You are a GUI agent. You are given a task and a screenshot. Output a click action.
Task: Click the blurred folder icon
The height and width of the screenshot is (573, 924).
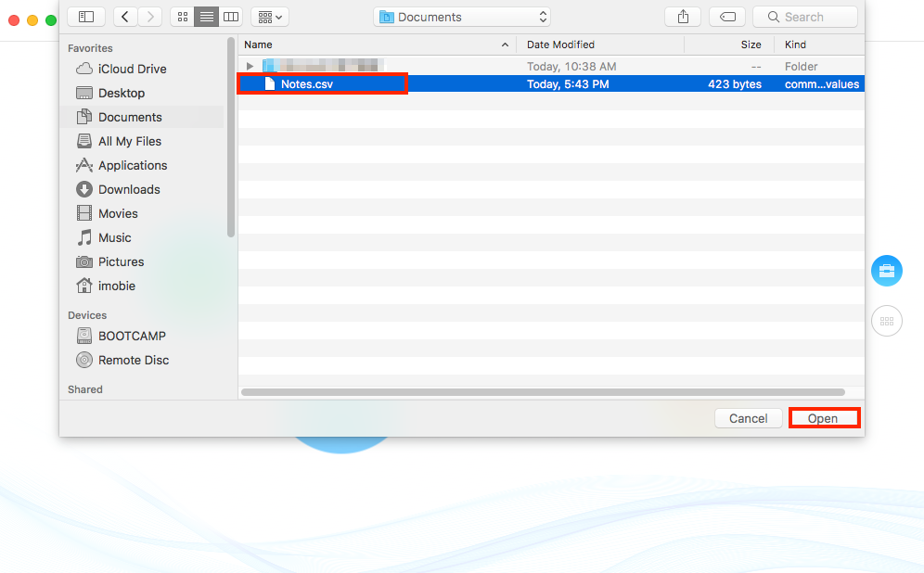click(x=269, y=66)
